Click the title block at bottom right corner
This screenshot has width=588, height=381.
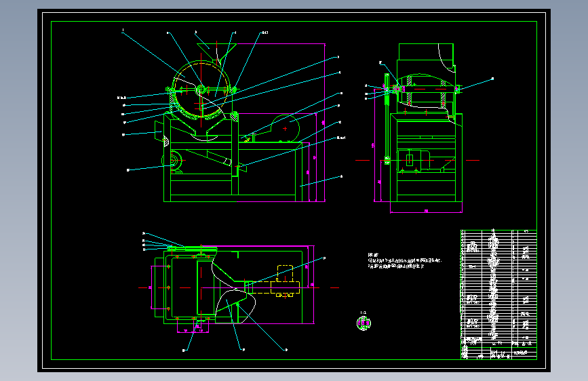click(498, 353)
